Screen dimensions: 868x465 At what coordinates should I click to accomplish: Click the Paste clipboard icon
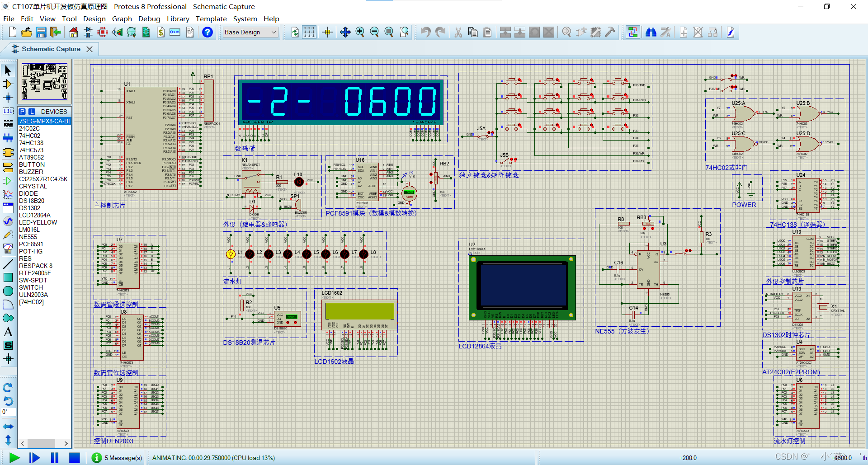click(487, 32)
